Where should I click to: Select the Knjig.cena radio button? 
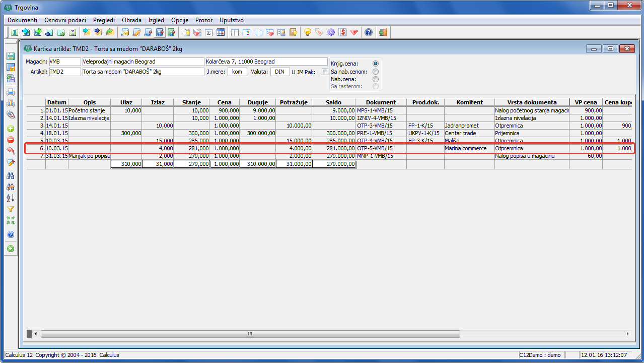pyautogui.click(x=375, y=64)
